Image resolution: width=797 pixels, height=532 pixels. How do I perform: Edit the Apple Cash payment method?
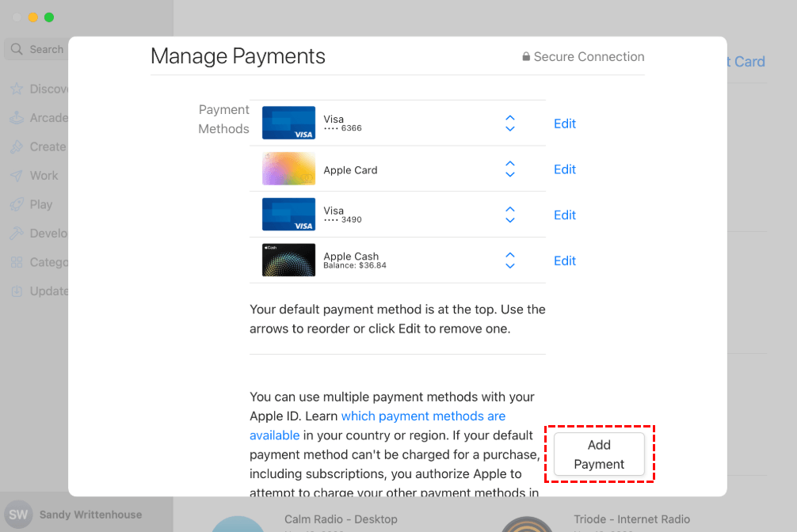(565, 260)
